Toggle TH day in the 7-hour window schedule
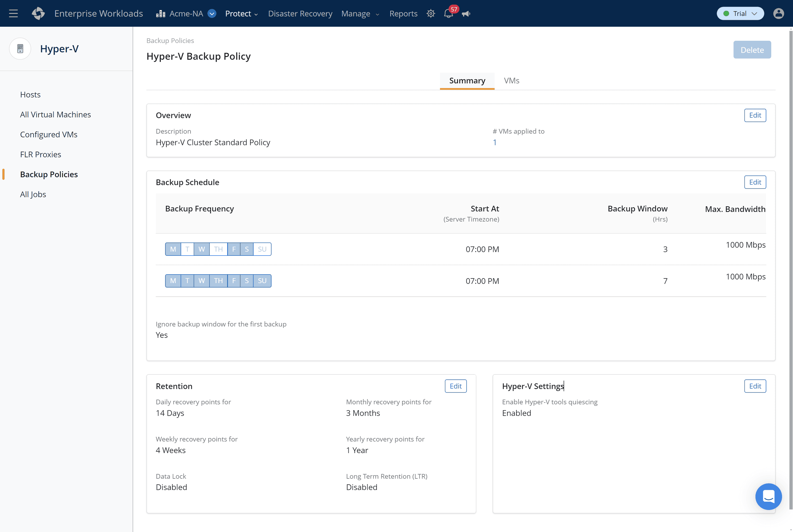The width and height of the screenshot is (793, 532). click(x=218, y=281)
